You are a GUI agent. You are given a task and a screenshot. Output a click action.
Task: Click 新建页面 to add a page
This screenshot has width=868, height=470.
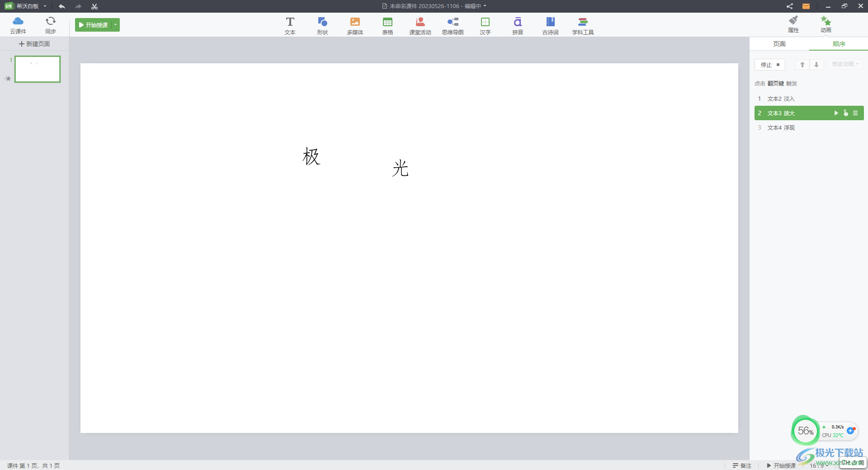tap(34, 44)
